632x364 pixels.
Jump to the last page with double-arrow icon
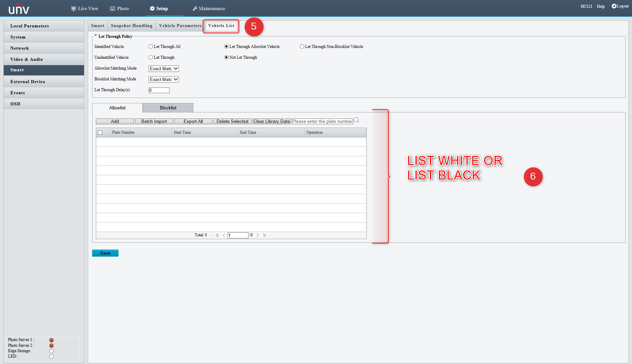click(x=265, y=235)
